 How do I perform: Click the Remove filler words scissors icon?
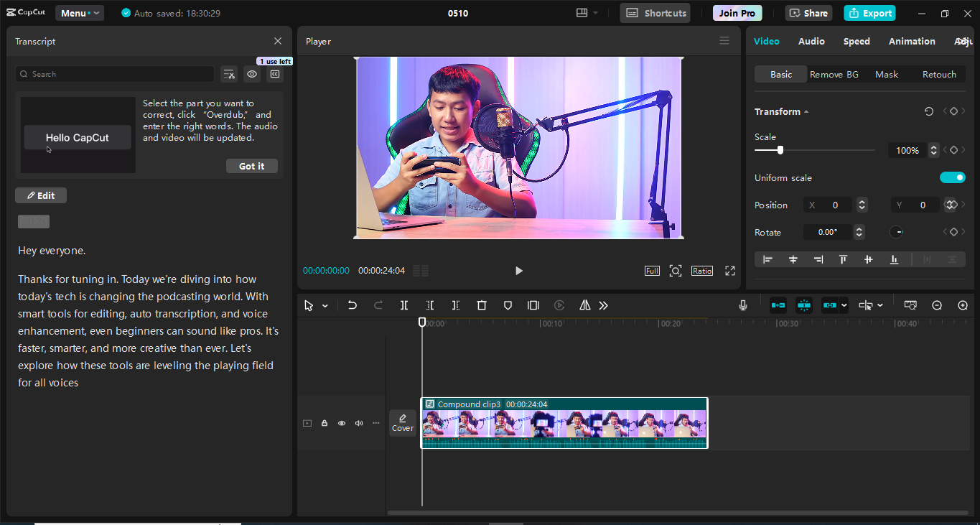pyautogui.click(x=229, y=74)
